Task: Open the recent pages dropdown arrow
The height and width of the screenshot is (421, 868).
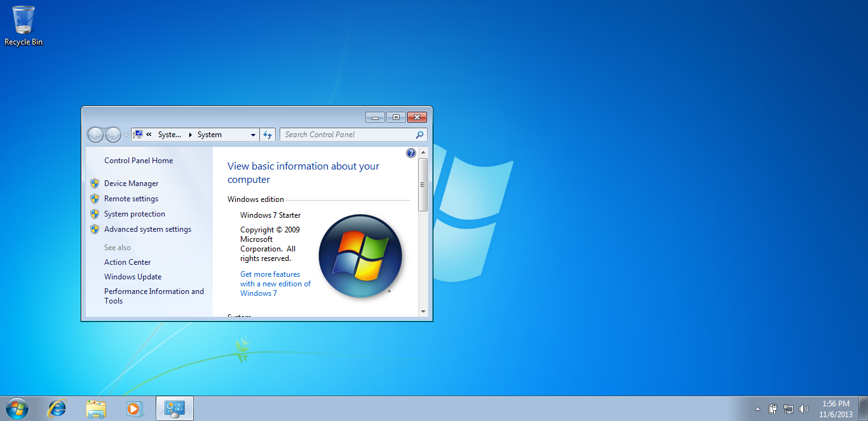Action: coord(126,135)
